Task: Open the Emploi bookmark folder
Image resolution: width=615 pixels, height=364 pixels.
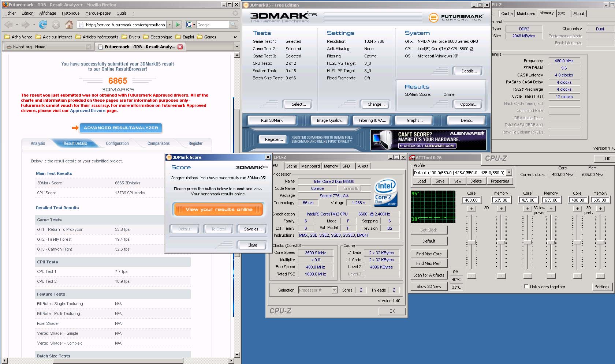Action: (x=185, y=37)
